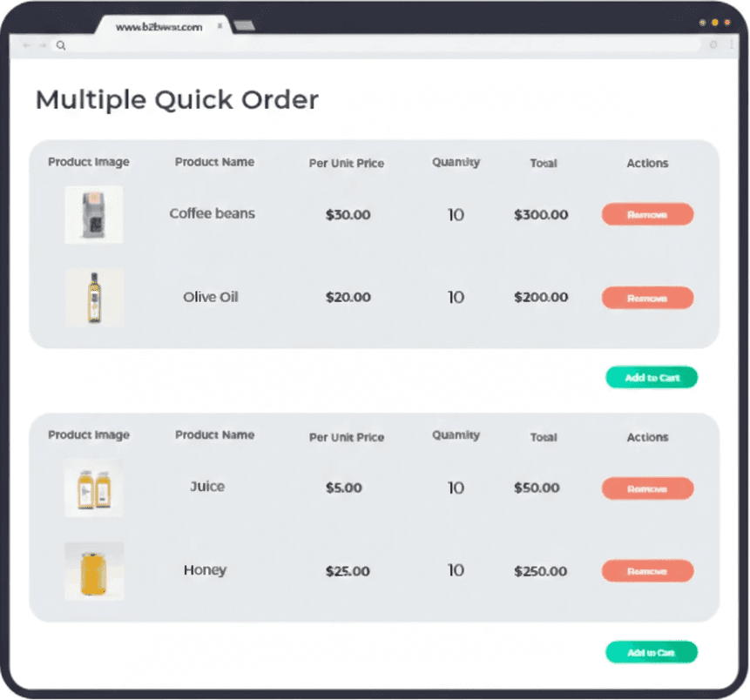The image size is (750, 700).
Task: Click the Olive Oil product name
Action: (211, 297)
